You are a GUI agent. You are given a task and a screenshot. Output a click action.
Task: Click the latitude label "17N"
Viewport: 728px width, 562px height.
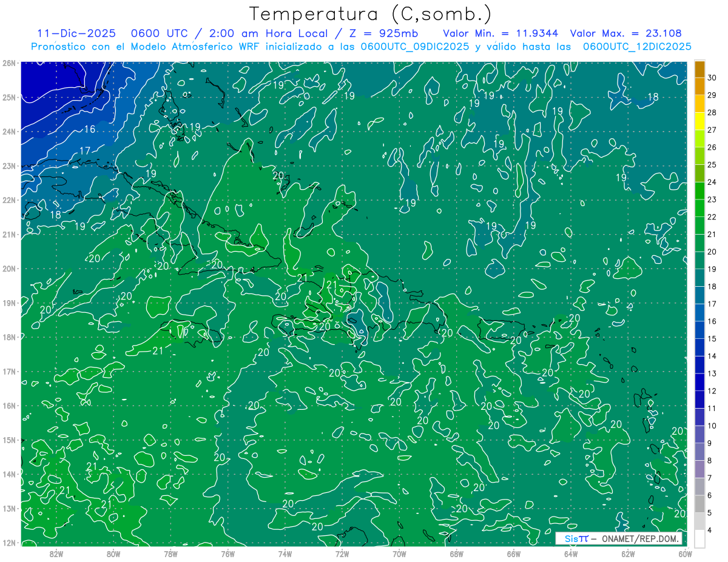pyautogui.click(x=8, y=371)
